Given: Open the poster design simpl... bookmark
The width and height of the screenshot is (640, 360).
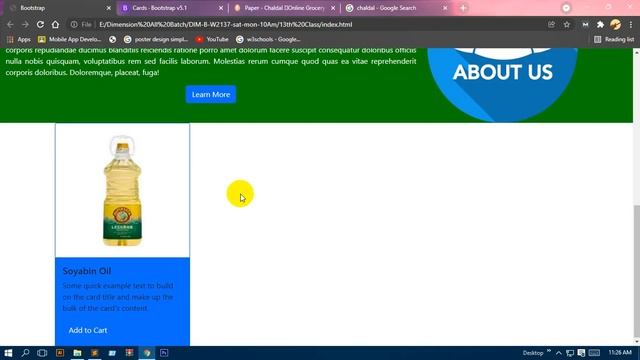Looking at the screenshot, I should [156, 39].
